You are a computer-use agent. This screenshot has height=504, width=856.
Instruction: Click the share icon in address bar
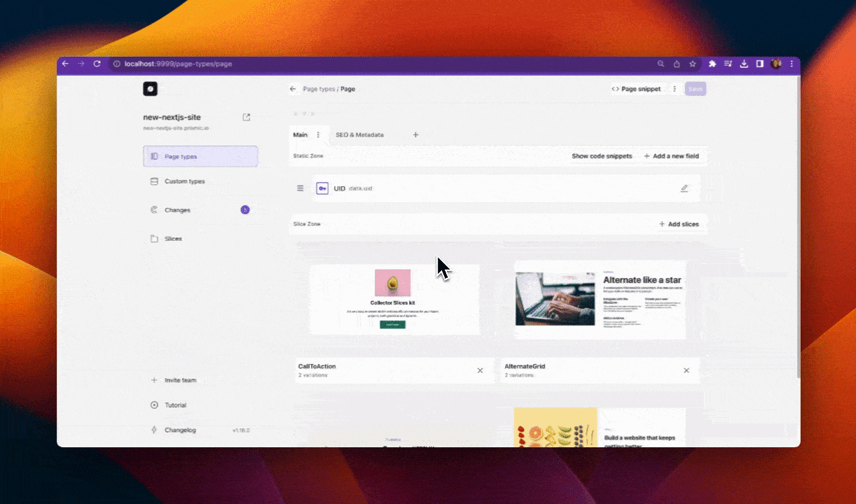pyautogui.click(x=677, y=64)
